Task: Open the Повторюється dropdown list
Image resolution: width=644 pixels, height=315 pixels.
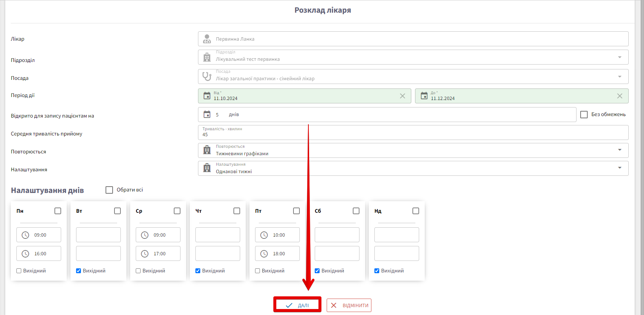Action: click(619, 150)
